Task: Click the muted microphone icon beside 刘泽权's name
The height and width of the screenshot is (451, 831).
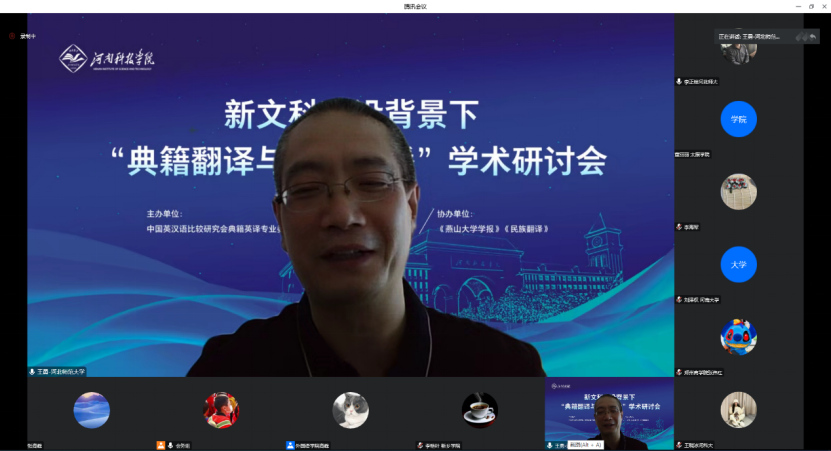Action: tap(679, 299)
